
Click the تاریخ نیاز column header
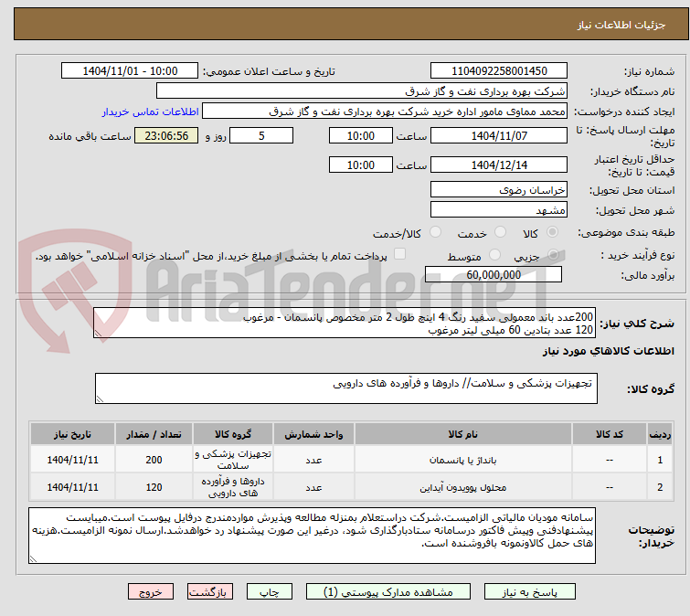(72, 434)
